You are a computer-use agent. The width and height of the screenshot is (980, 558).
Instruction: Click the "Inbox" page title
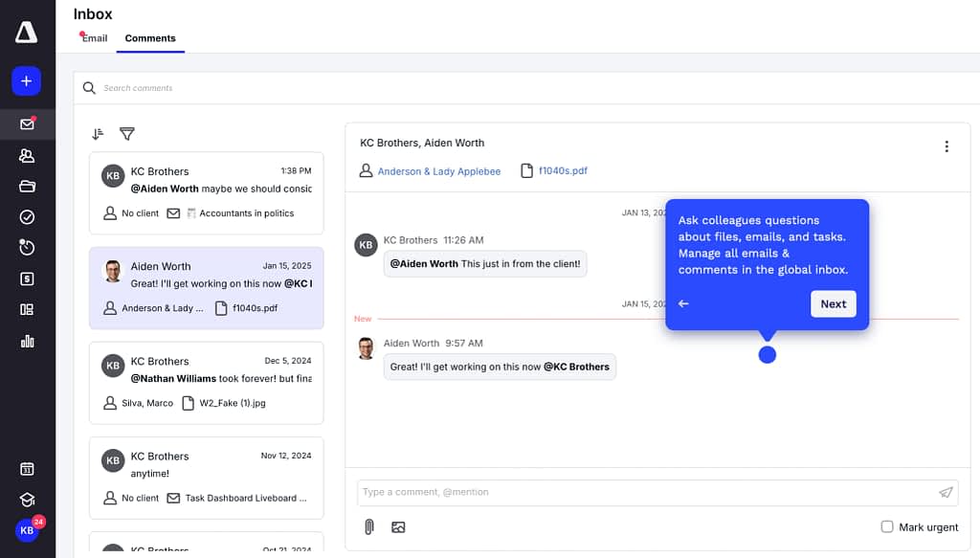pyautogui.click(x=93, y=13)
